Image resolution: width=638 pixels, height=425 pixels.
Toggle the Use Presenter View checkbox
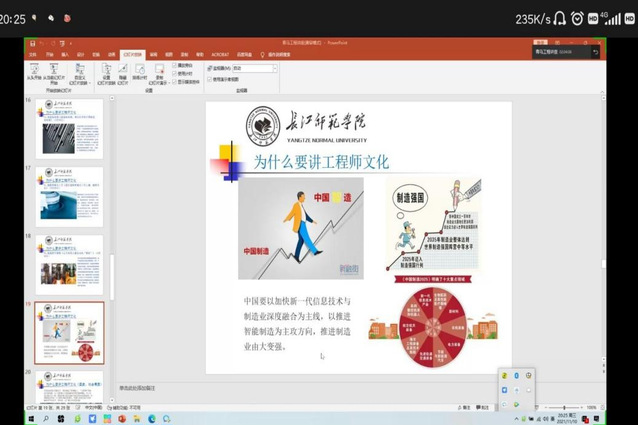point(212,77)
